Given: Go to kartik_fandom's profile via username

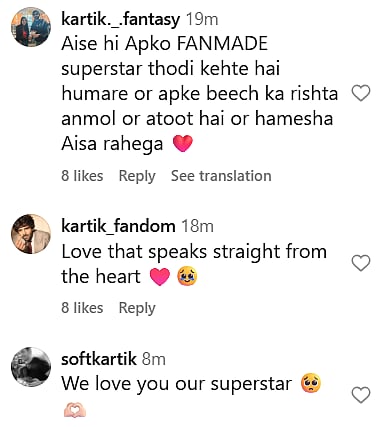Looking at the screenshot, I should [118, 226].
